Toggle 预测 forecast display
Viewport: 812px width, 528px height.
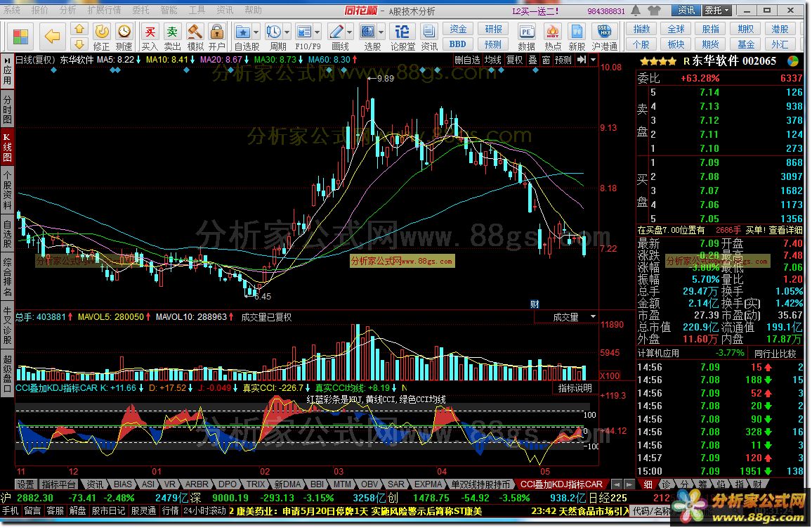tap(563, 60)
